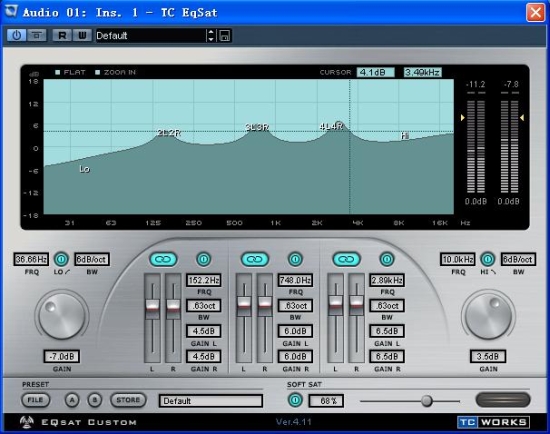The image size is (550, 434).
Task: Click the Write automation W button
Action: 82,35
